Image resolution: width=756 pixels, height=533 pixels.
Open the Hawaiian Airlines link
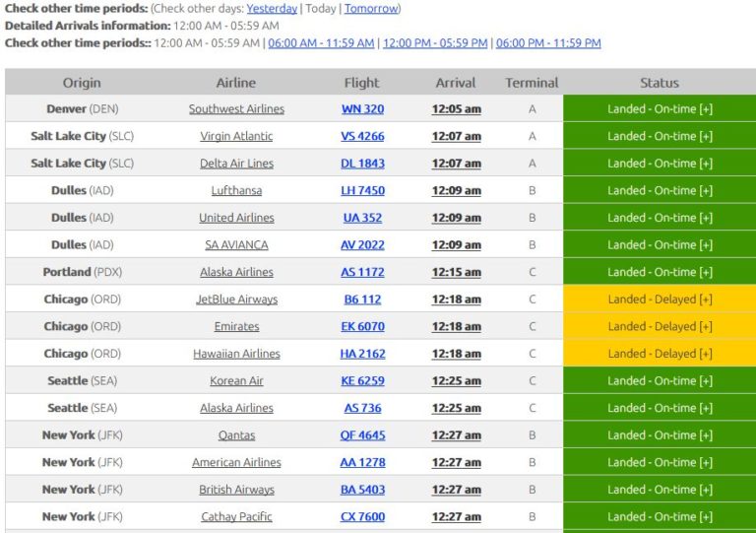[236, 354]
